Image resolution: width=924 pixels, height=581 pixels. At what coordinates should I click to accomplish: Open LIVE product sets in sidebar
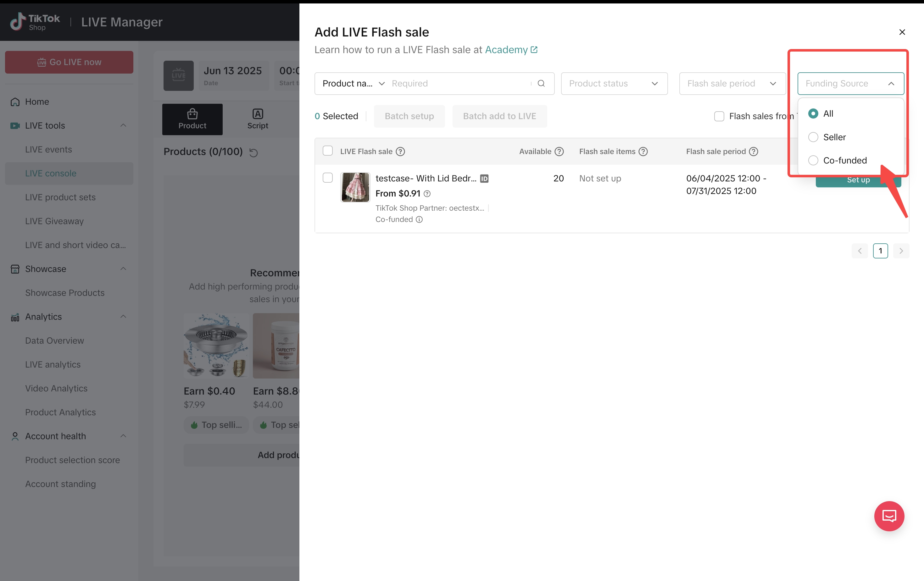(x=60, y=197)
